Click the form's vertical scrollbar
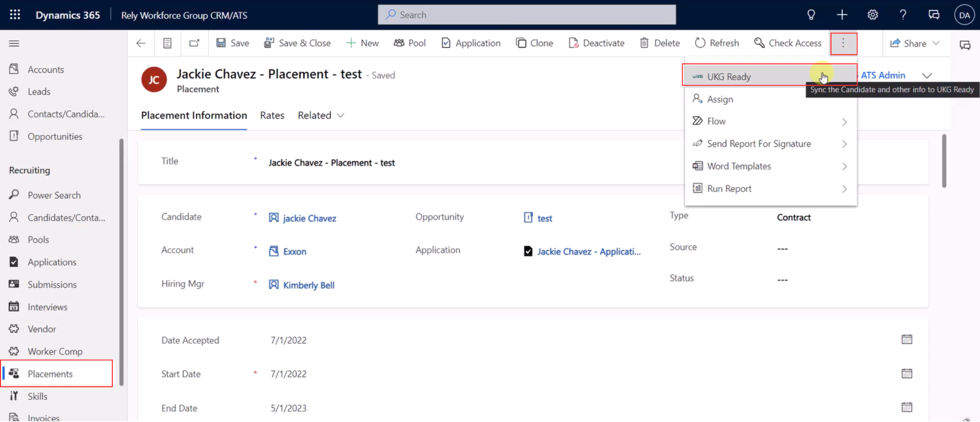The width and height of the screenshot is (980, 422). tap(944, 161)
